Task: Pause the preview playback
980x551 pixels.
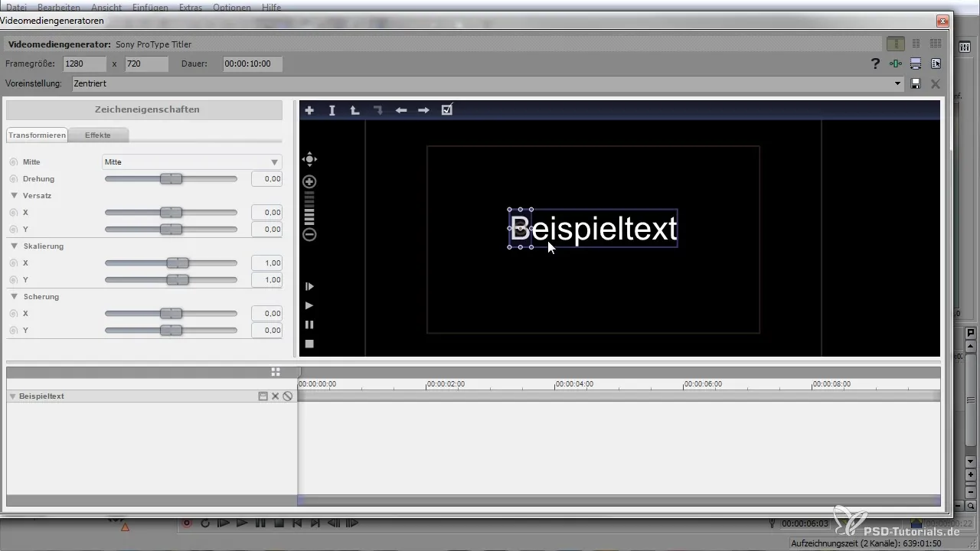Action: [x=309, y=324]
